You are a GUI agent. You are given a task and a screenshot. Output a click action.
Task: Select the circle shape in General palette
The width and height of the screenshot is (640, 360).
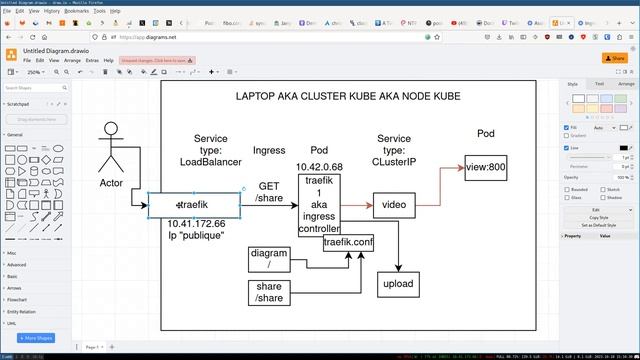(22, 160)
